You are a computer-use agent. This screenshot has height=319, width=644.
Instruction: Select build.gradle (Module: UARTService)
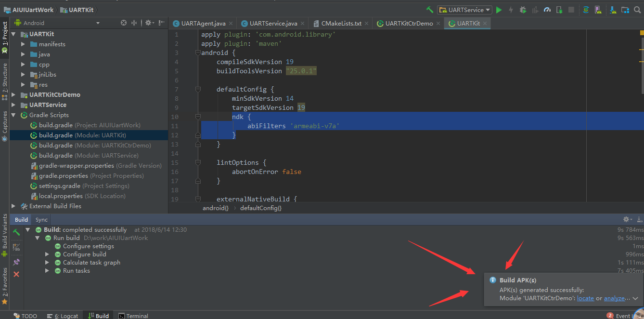coord(89,156)
